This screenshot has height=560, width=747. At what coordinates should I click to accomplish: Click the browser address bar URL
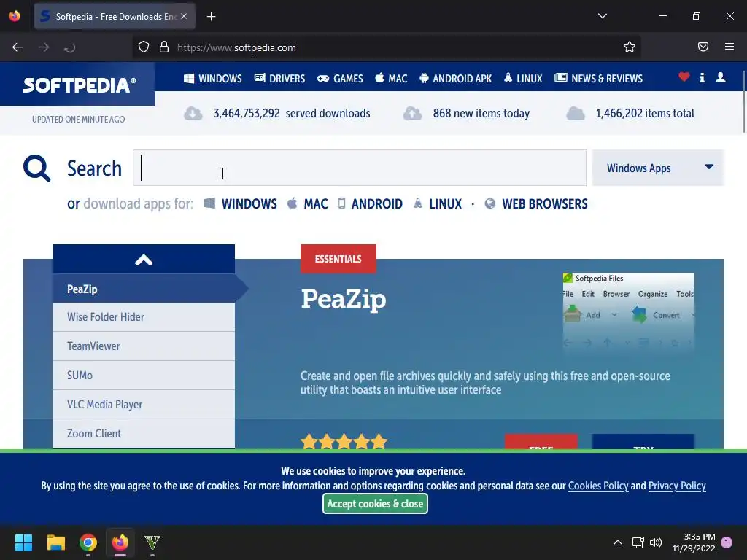(x=237, y=47)
